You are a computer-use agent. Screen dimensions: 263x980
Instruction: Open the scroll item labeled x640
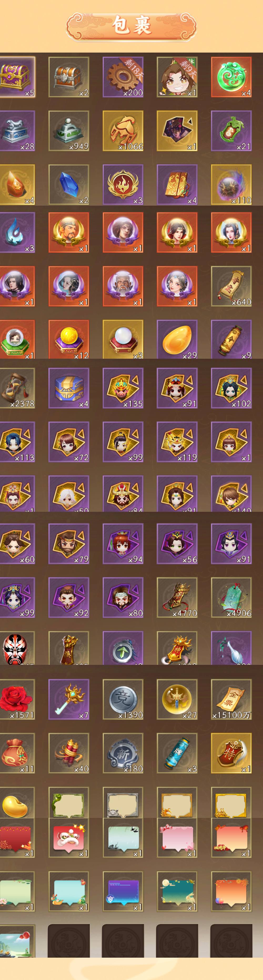tap(231, 286)
